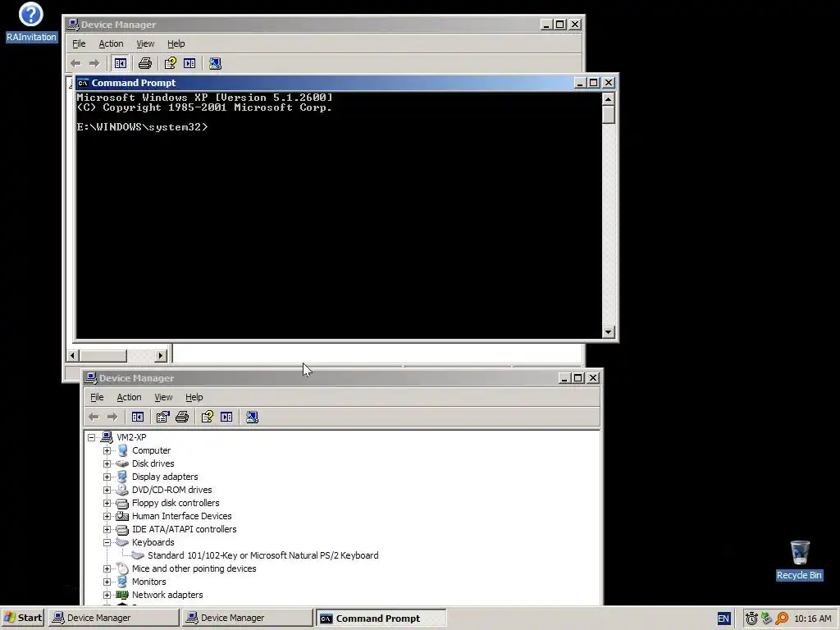Screen dimensions: 840x630
Task: Expand the Computer node
Action: (107, 450)
